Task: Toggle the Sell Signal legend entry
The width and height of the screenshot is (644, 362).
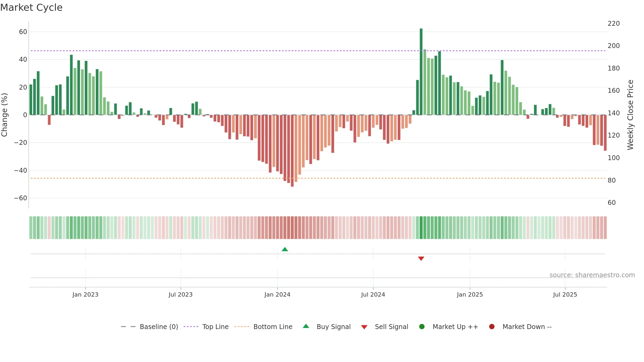Action: [x=385, y=327]
